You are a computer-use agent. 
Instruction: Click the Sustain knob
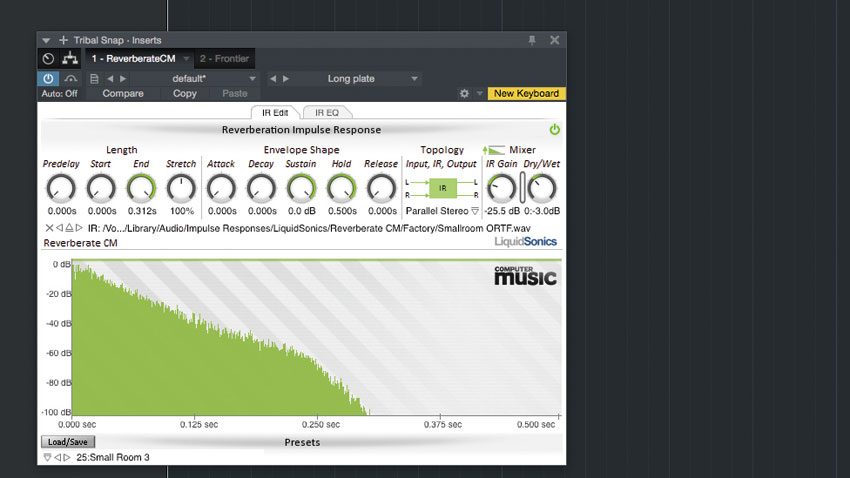tap(301, 189)
